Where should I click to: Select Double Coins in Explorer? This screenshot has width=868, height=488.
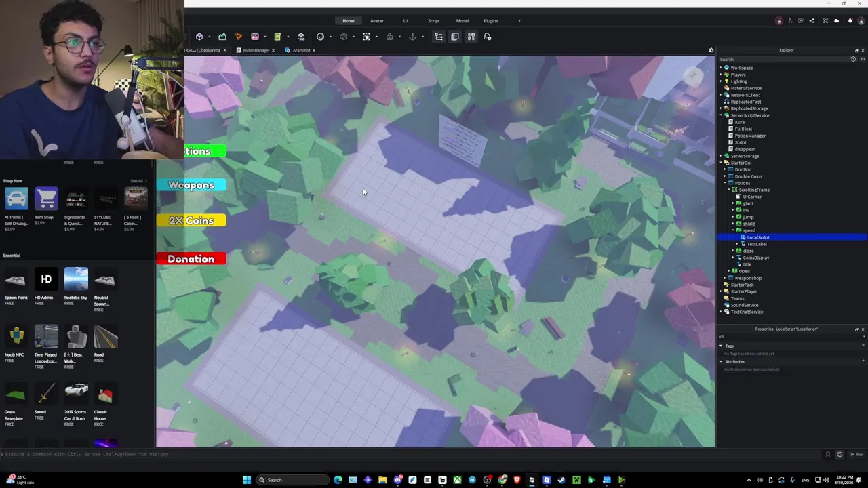749,176
